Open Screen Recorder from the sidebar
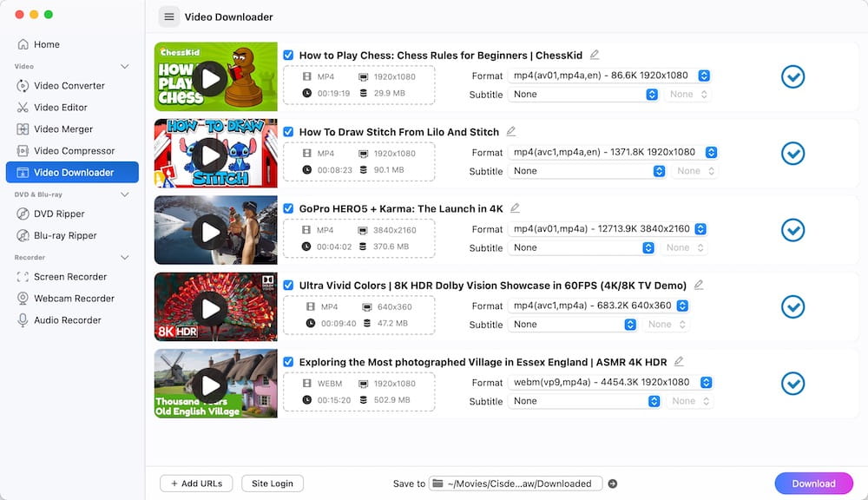868x500 pixels. (72, 277)
